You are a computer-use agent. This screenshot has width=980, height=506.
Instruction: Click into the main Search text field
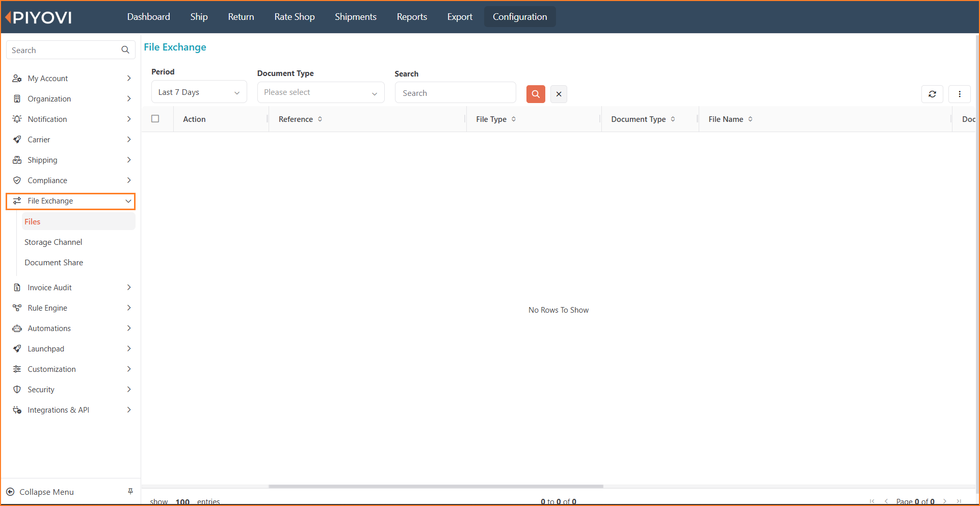point(456,93)
